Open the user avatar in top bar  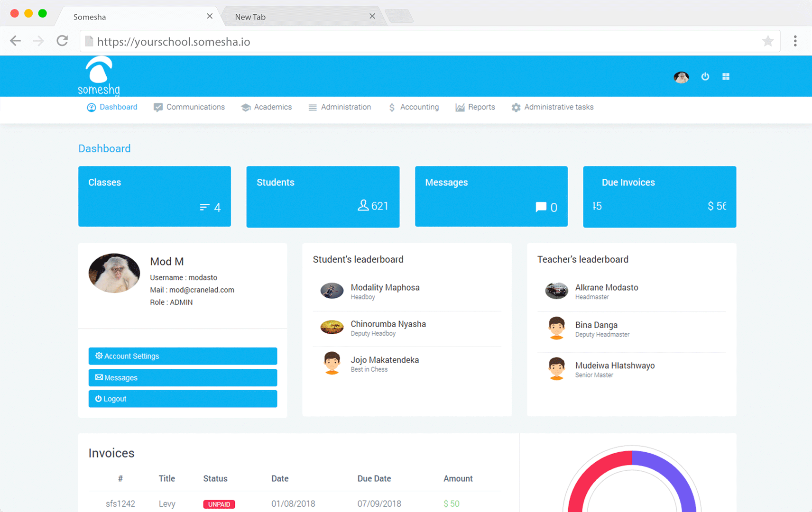pos(681,77)
